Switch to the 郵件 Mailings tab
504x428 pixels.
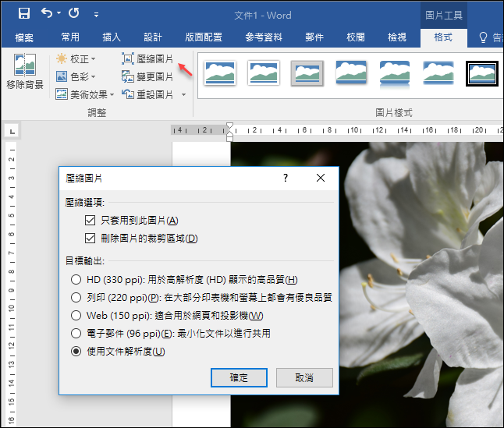click(x=314, y=37)
